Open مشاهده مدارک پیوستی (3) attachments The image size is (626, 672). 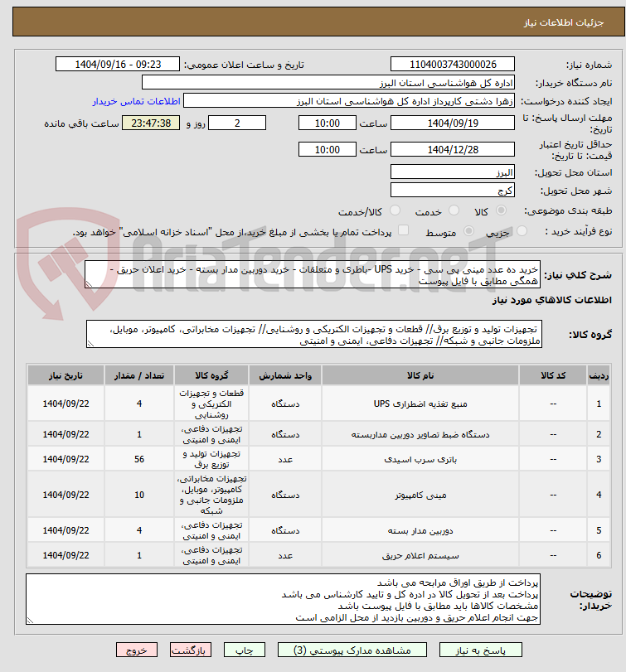tap(352, 650)
